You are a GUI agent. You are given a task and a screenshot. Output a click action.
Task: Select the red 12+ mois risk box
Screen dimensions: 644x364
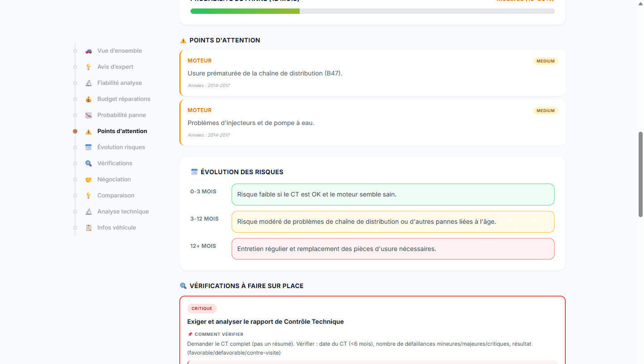coord(393,249)
